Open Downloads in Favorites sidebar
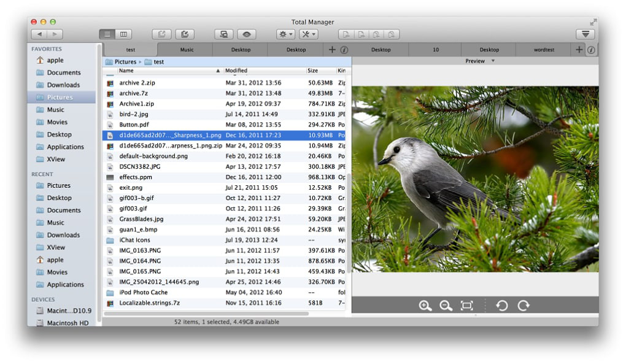 coord(58,85)
